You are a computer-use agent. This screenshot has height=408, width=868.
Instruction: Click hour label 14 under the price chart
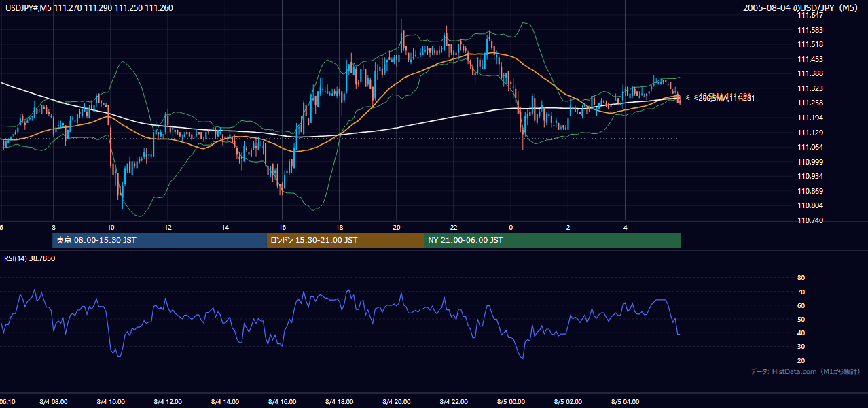(225, 228)
